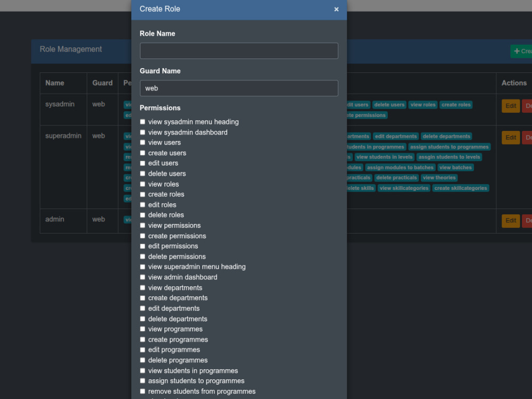
Task: Enable the 'view users' checkbox
Action: pos(143,143)
